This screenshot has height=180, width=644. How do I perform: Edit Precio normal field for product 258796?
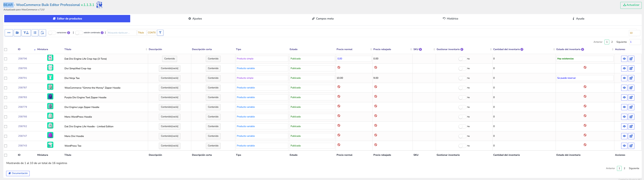click(354, 59)
